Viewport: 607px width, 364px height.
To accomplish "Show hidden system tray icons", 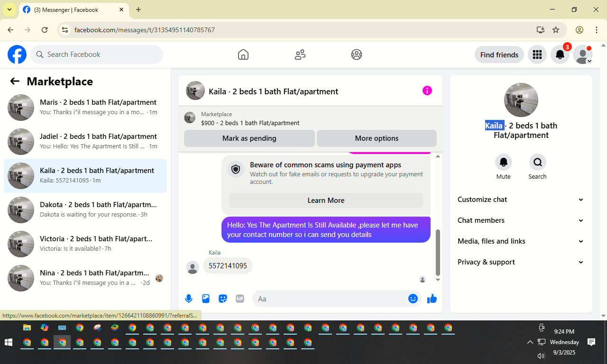I will (x=530, y=342).
